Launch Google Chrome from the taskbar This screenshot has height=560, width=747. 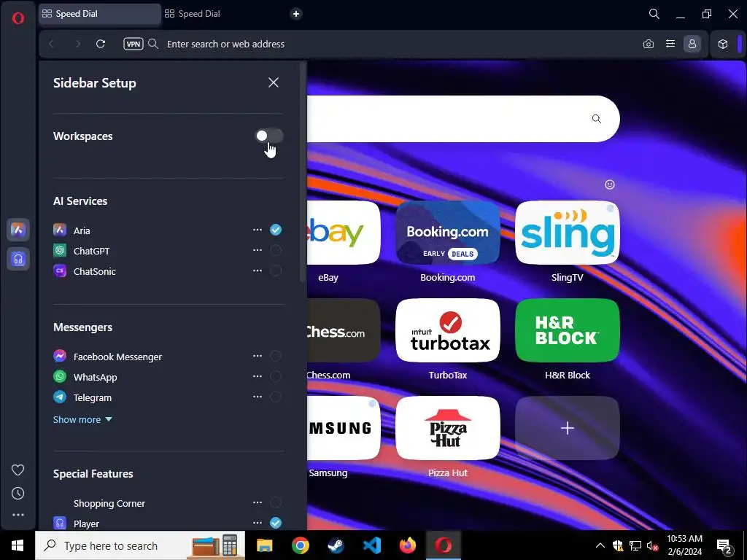click(300, 545)
